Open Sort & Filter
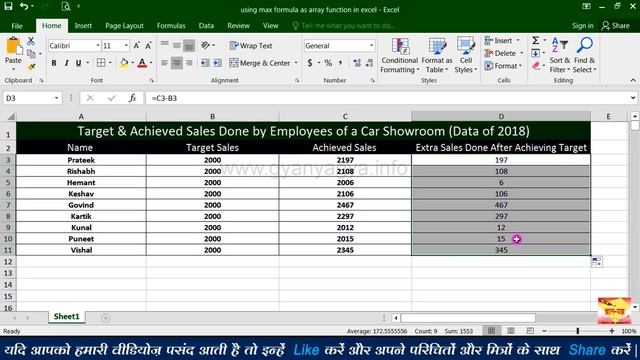This screenshot has width=640, height=360. tap(559, 56)
